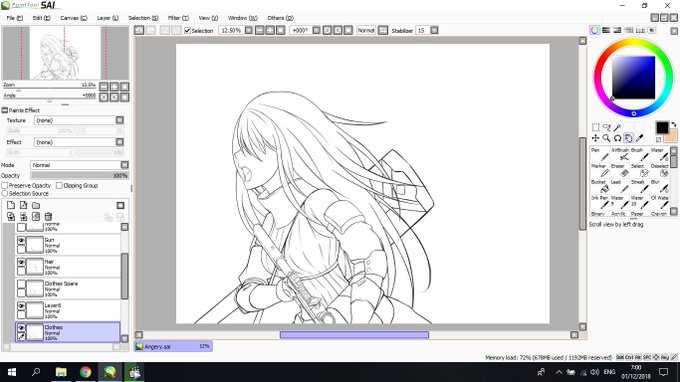Delete the selected layer with trash icon
680x382 pixels.
49,216
